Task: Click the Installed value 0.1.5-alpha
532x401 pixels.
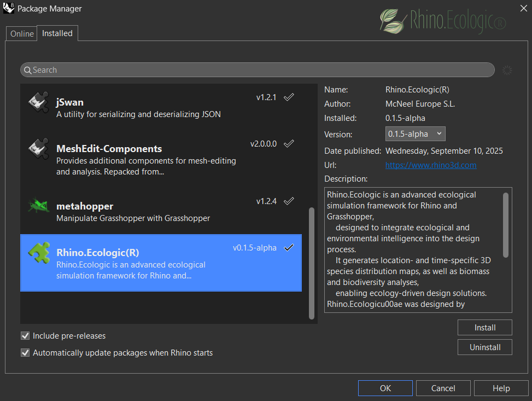Action: click(405, 118)
